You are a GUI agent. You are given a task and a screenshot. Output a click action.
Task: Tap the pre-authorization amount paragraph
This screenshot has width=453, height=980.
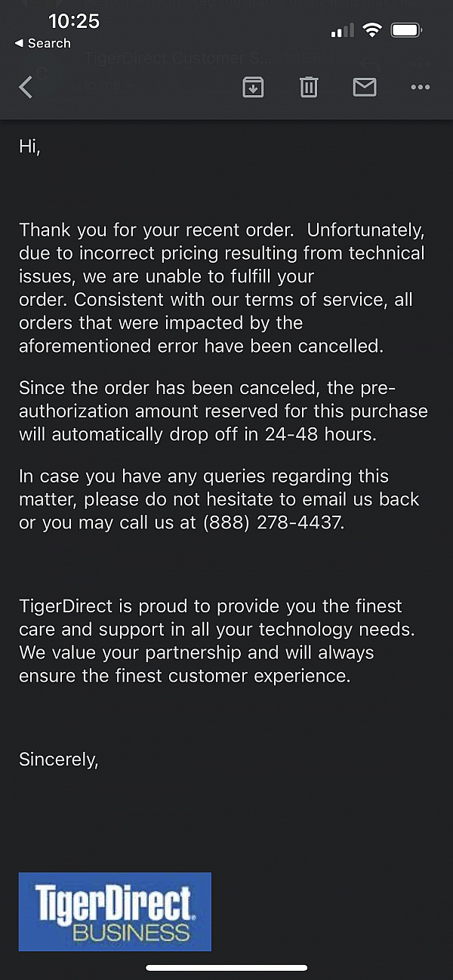tap(223, 411)
